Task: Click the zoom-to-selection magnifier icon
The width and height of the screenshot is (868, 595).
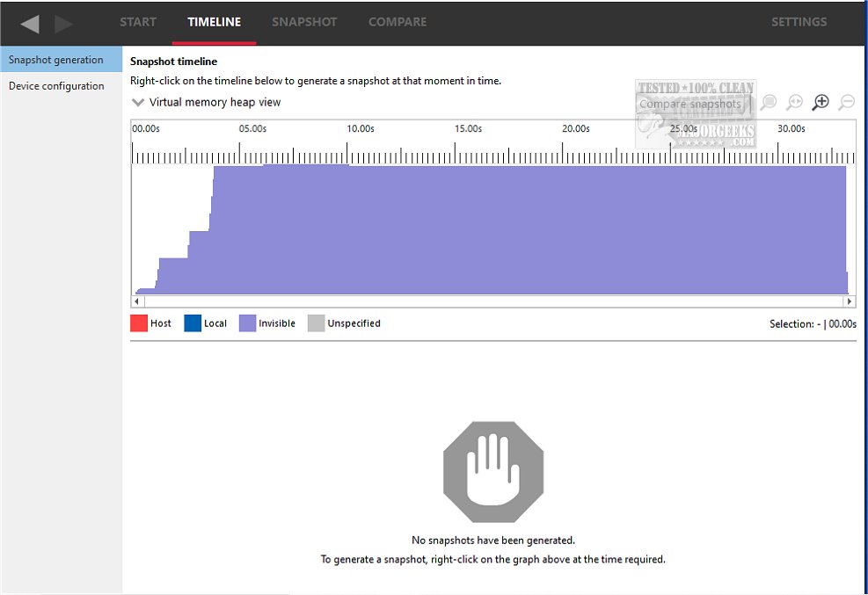Action: pos(769,102)
